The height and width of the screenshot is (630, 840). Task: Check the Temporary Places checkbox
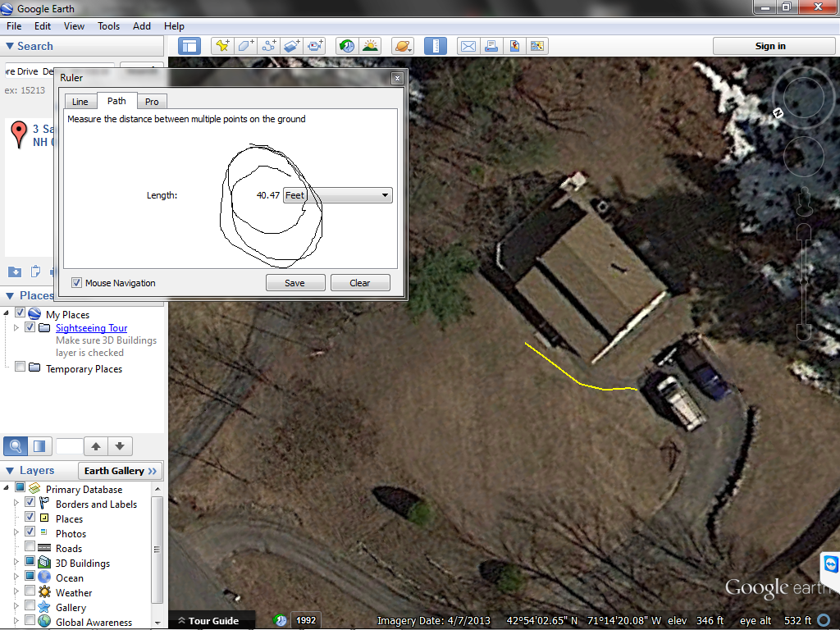click(x=21, y=367)
